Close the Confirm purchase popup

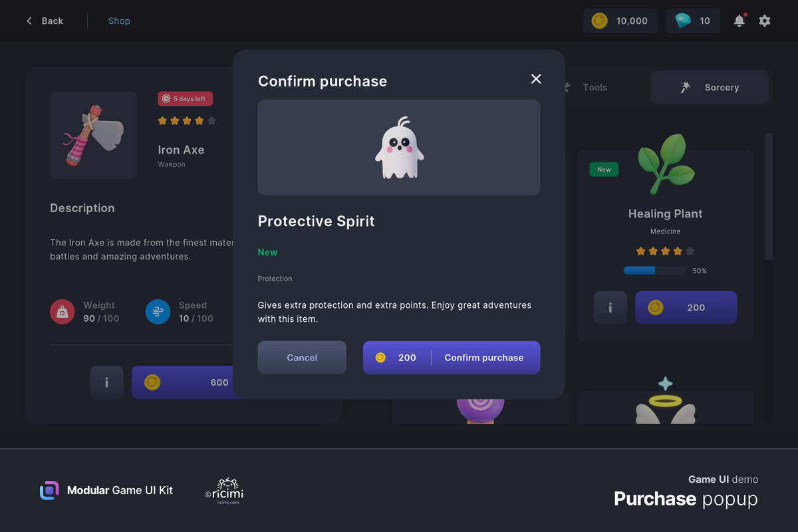coord(536,79)
